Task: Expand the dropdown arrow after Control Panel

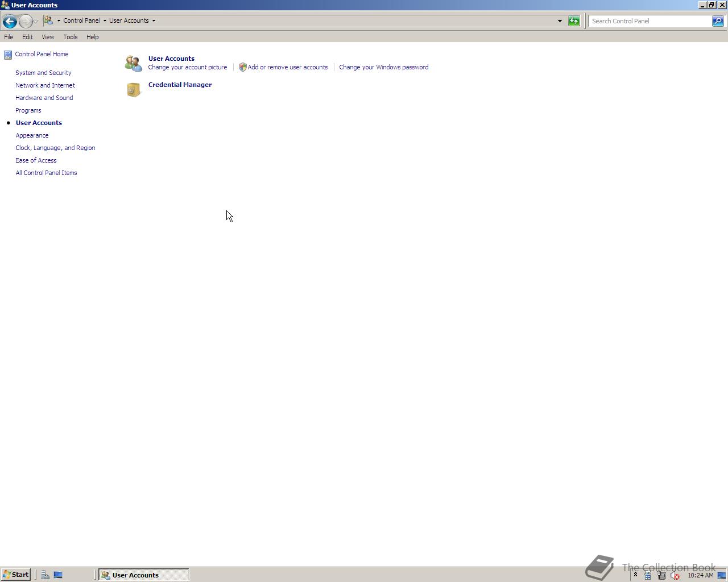Action: [x=105, y=20]
